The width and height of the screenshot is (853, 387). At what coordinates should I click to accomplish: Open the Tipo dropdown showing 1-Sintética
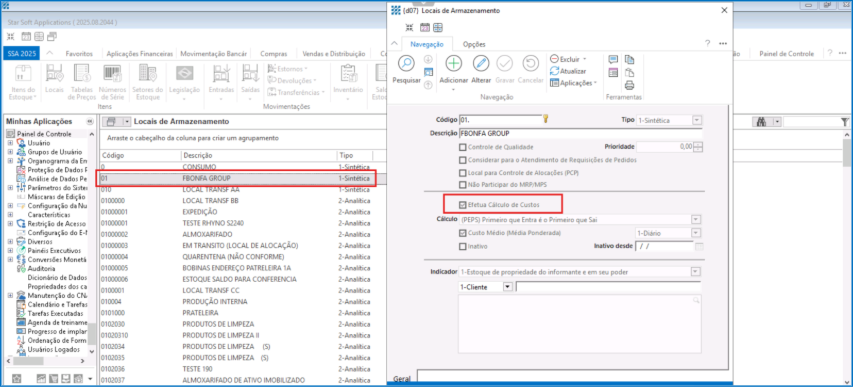click(697, 120)
